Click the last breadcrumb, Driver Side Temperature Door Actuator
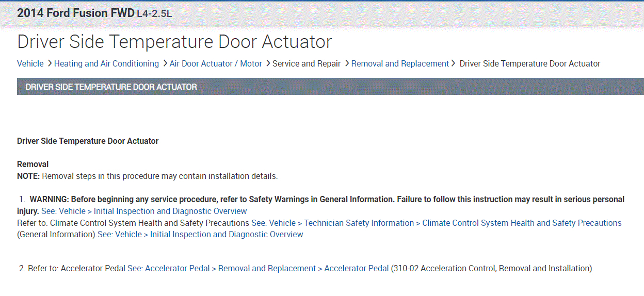The width and height of the screenshot is (644, 296). click(x=529, y=63)
